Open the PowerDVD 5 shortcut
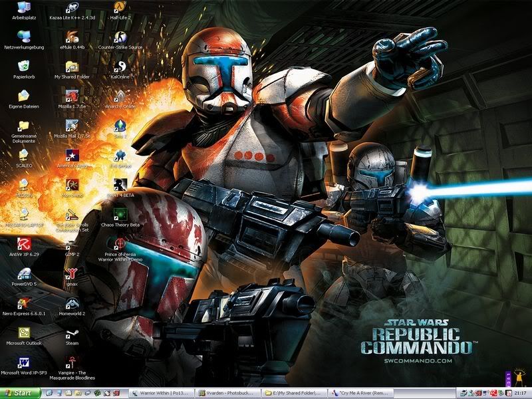 click(x=24, y=277)
